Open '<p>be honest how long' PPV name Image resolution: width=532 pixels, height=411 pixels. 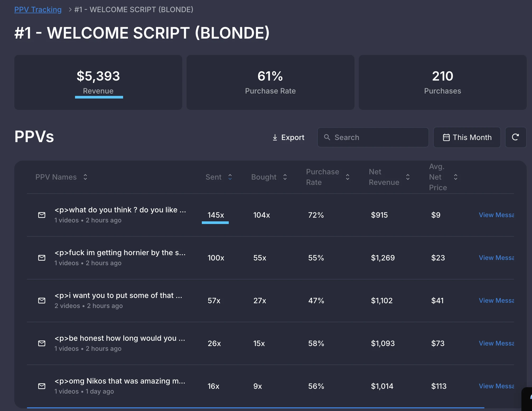[120, 338]
